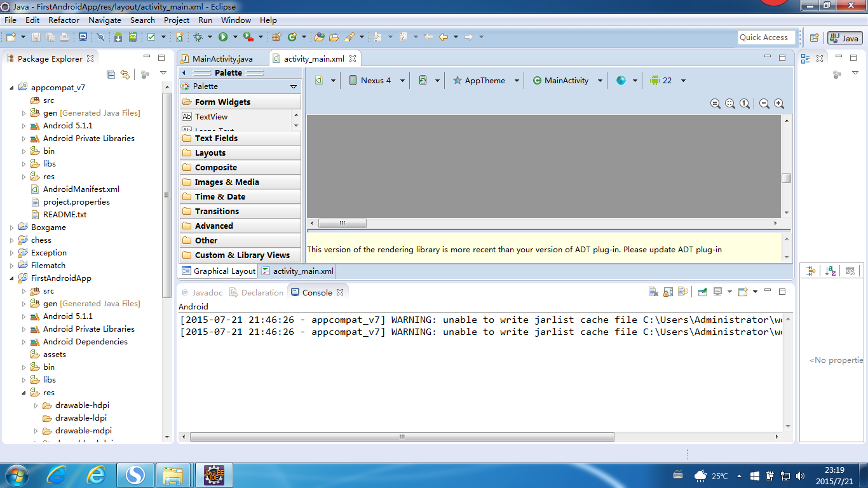Click the Open Perspective icon
868x488 pixels.
point(814,37)
